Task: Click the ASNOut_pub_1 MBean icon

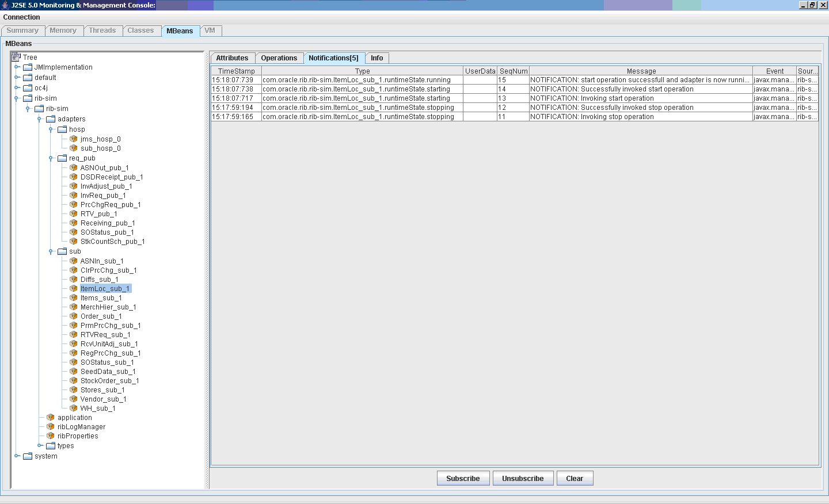Action: [x=74, y=167]
